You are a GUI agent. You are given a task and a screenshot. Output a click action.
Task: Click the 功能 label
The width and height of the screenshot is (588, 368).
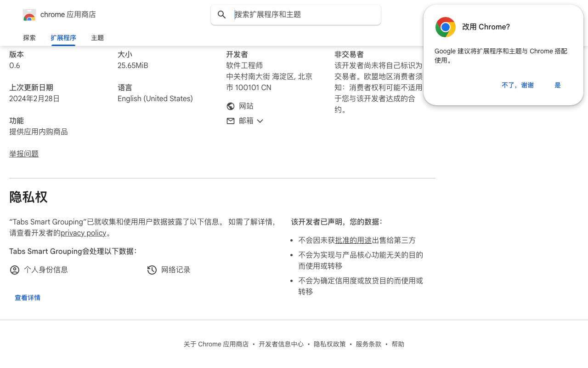(x=17, y=121)
